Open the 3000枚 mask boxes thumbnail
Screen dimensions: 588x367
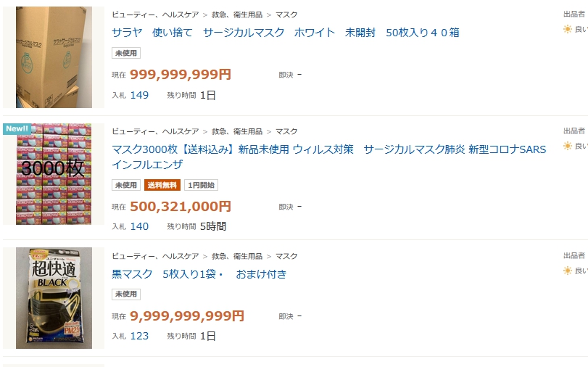click(54, 174)
